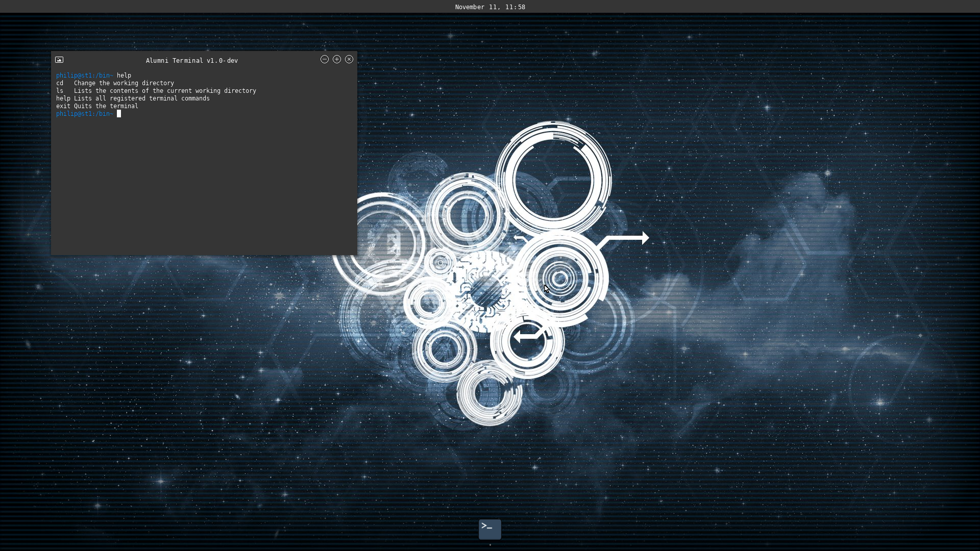The image size is (980, 551).
Task: Click the "ls" command in help output
Action: coord(60,91)
